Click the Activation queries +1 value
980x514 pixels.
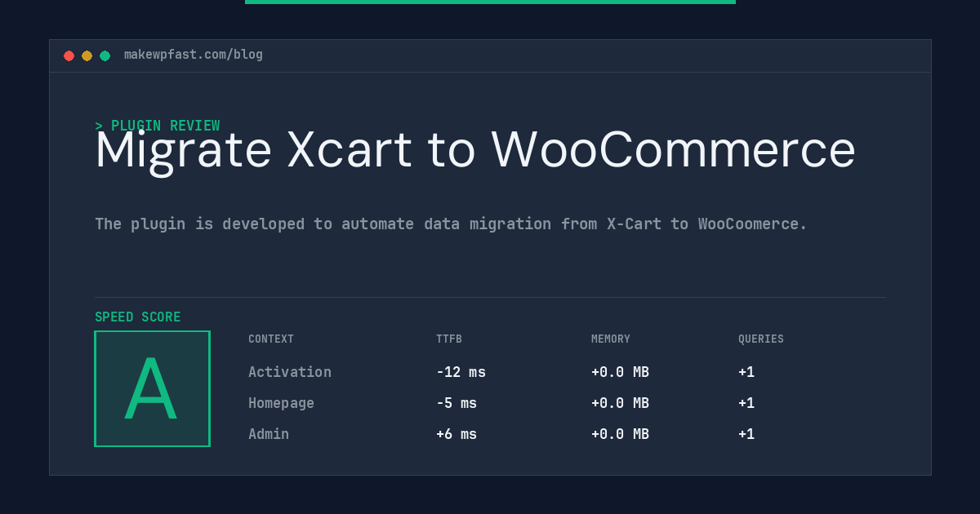tap(746, 372)
